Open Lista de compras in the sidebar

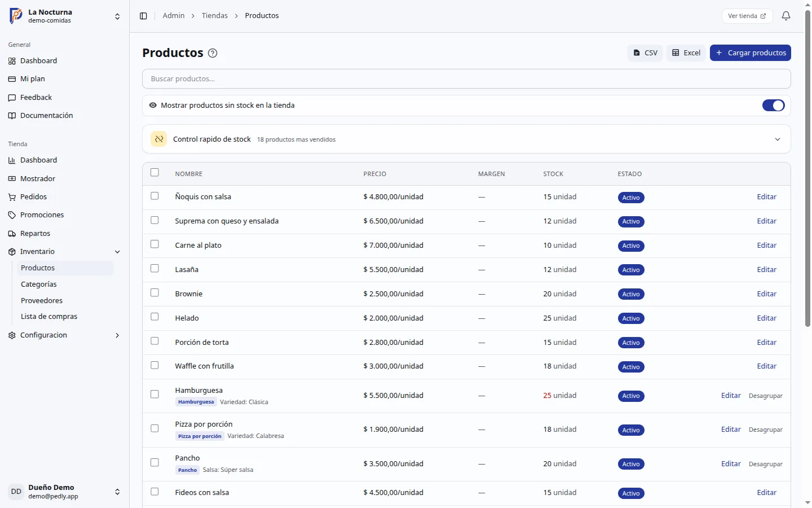(x=49, y=317)
